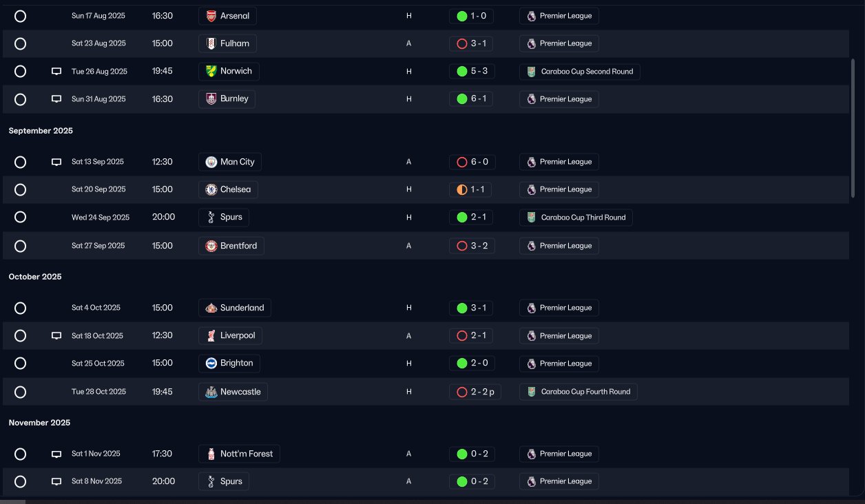This screenshot has width=865, height=504.
Task: Click the green win indicator for Sunderland result
Action: coord(462,308)
